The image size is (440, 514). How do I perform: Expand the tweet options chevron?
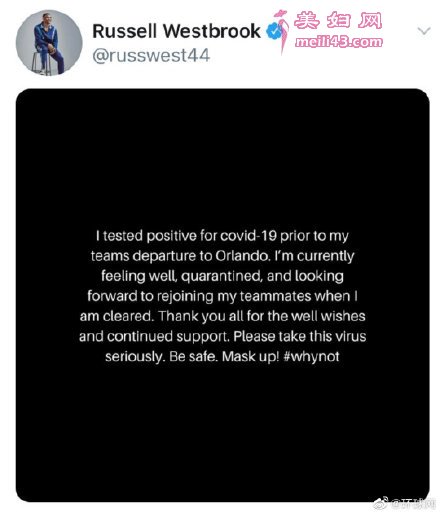tap(424, 31)
